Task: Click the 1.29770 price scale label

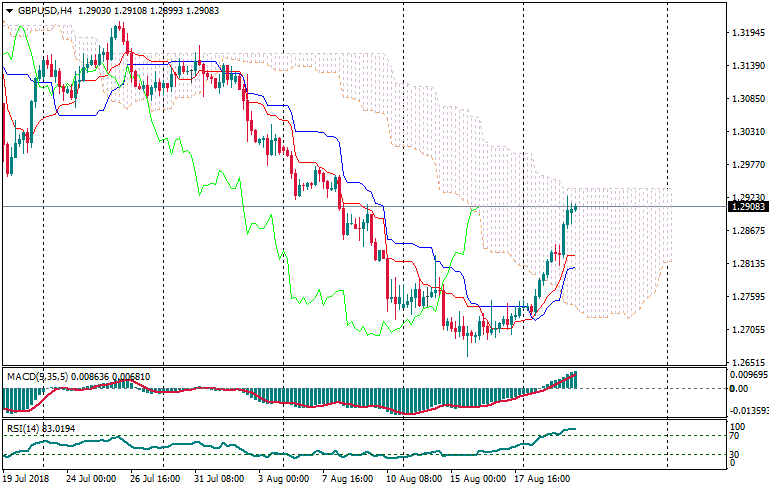Action: [748, 165]
